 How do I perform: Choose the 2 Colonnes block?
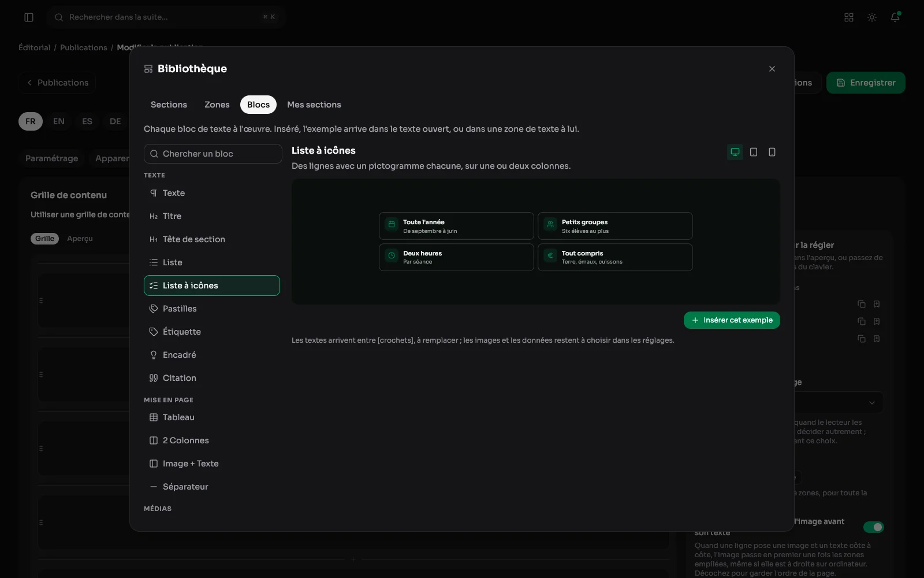click(x=212, y=440)
